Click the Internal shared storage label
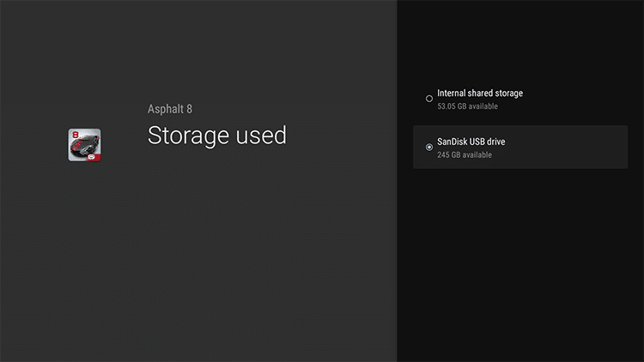 [480, 94]
